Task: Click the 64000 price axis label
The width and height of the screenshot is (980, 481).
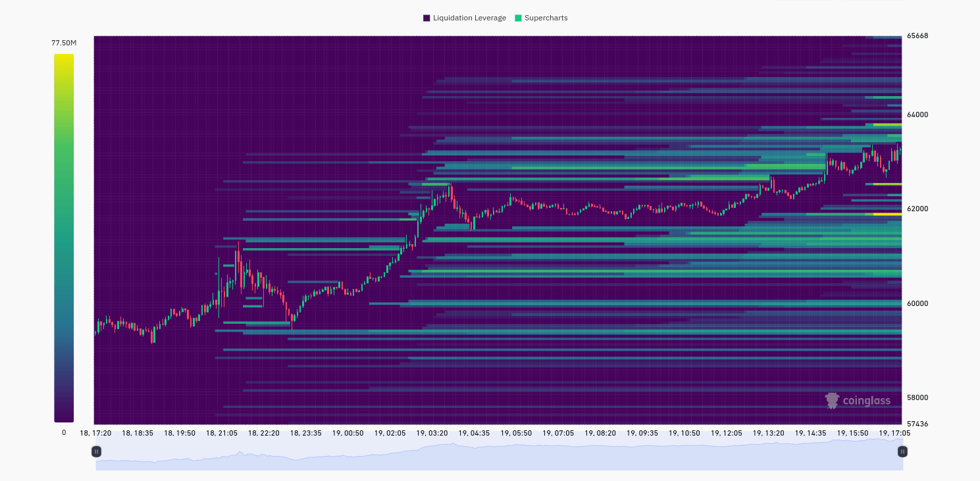Action: pos(917,114)
